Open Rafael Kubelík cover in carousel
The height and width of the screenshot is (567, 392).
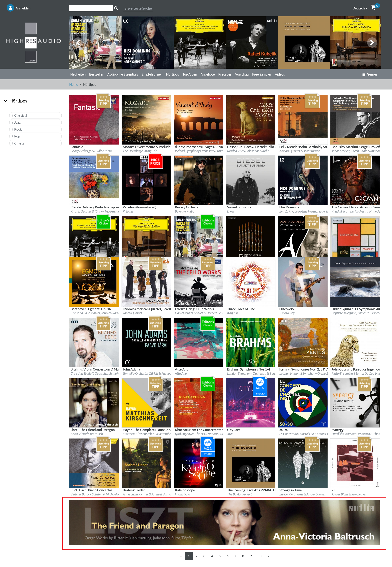pos(252,43)
